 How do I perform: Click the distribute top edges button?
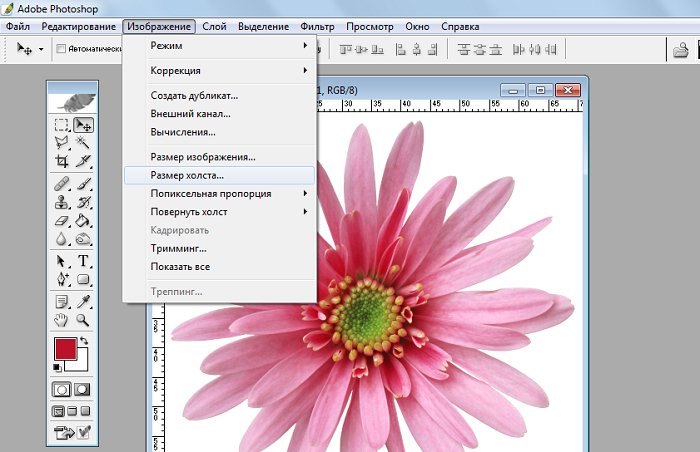pyautogui.click(x=464, y=49)
